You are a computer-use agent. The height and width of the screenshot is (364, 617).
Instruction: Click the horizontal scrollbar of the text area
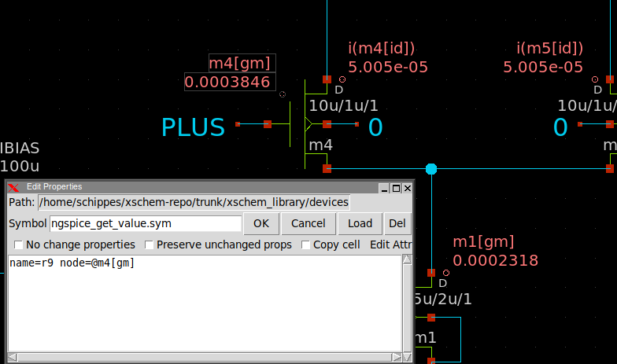click(205, 358)
